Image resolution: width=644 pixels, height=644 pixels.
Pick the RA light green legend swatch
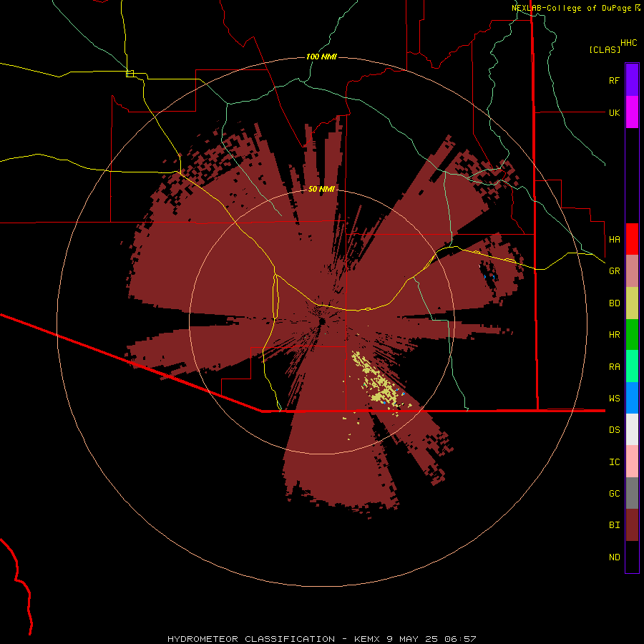coord(632,366)
